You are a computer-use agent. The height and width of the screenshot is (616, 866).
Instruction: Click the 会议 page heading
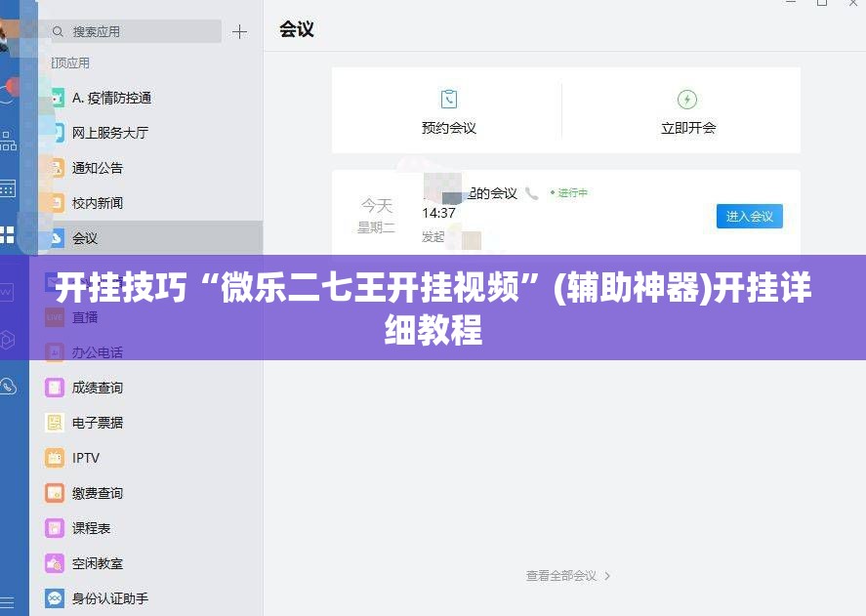coord(297,29)
